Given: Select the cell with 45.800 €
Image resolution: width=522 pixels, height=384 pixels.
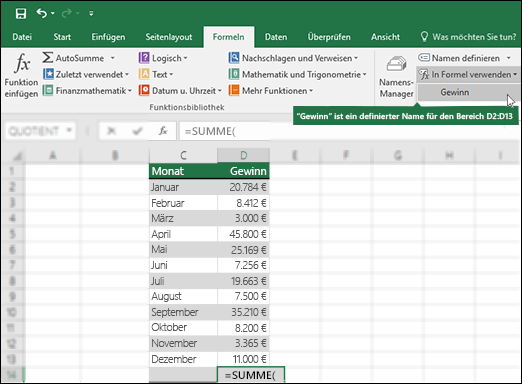Looking at the screenshot, I should point(243,234).
